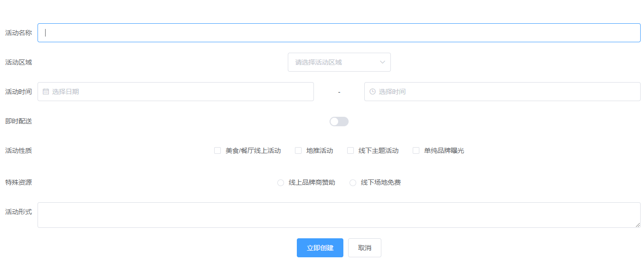The image size is (644, 272).
Task: Click the textarea resize handle corner
Action: [638, 225]
